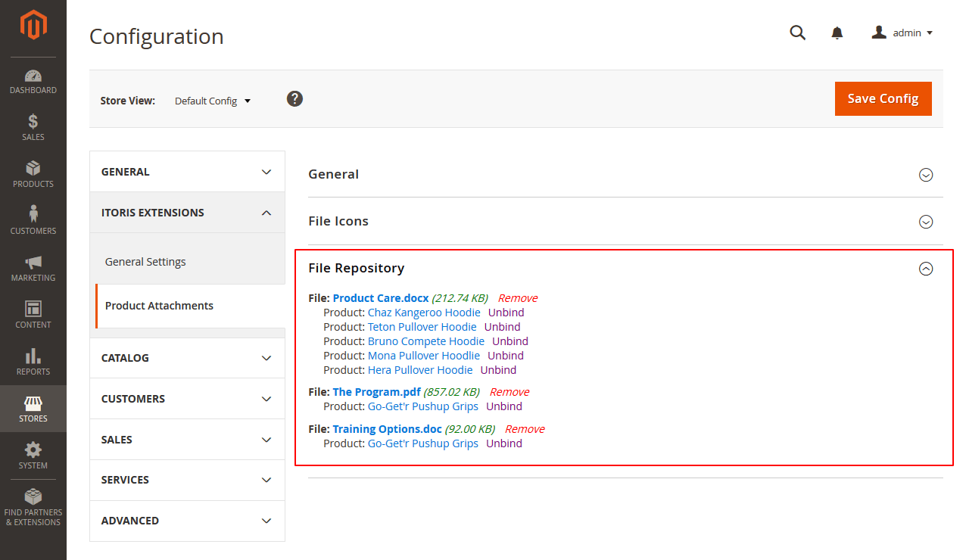Unbind Go-Get'r Pushup Grips from The Program.pdf
The height and width of the screenshot is (560, 966).
pyautogui.click(x=504, y=406)
